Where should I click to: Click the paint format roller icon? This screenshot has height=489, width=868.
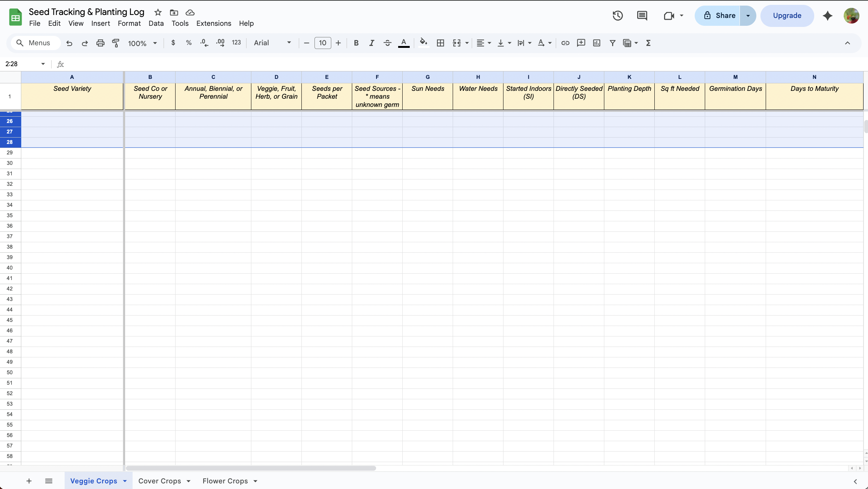116,43
